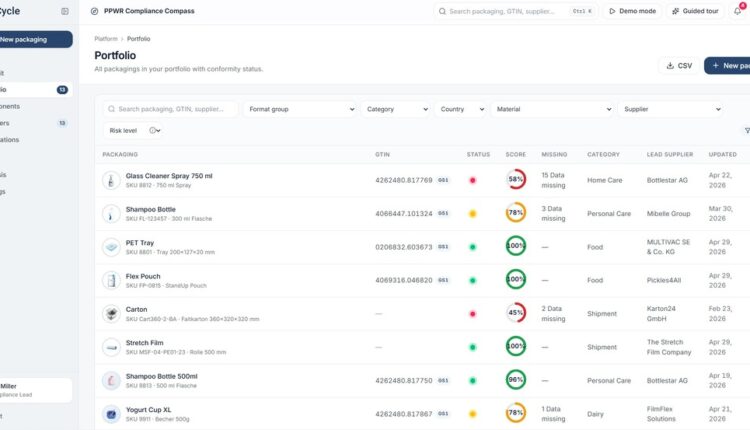Viewport: 750px width, 430px height.
Task: Click the Glass Cleaner Spray product thumbnail
Action: click(111, 181)
